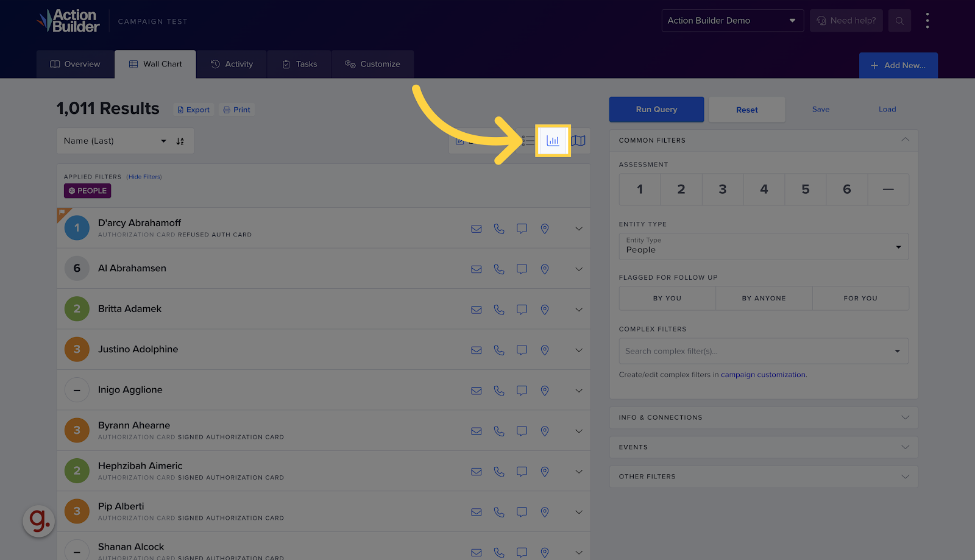
Task: Email D'arcy Abrahamoff via envelope icon
Action: click(477, 229)
